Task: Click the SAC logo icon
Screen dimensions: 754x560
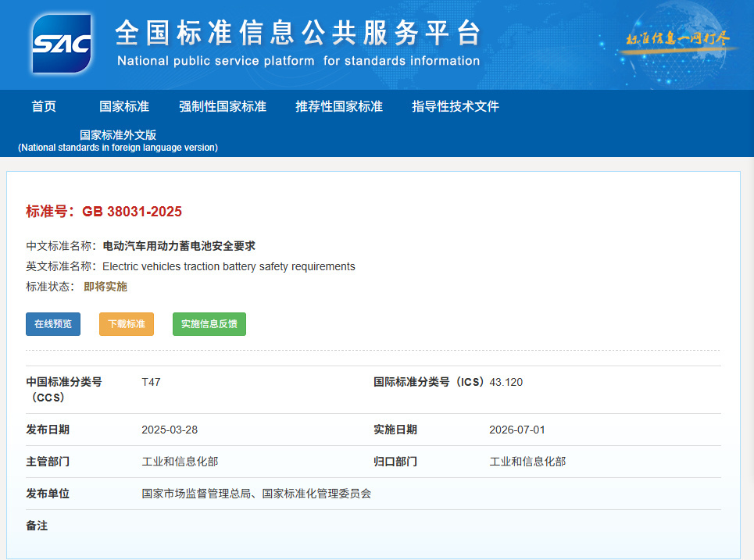Action: coord(62,44)
